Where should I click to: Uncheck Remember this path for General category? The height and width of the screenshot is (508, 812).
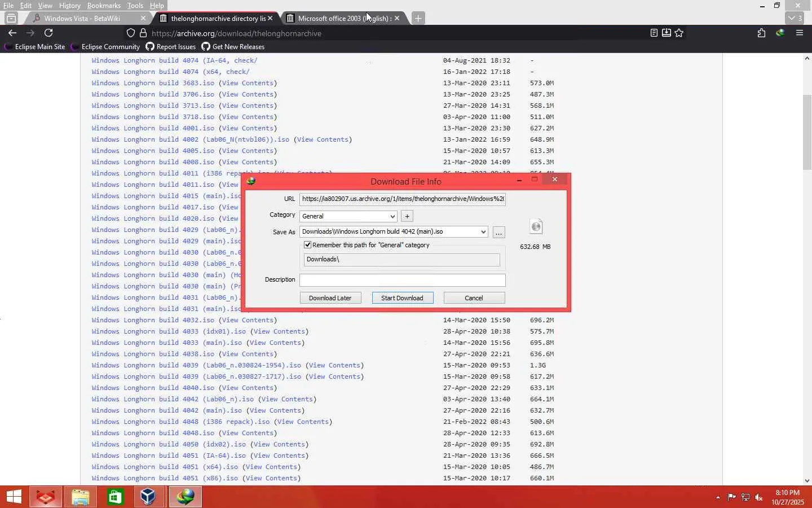[x=307, y=245]
